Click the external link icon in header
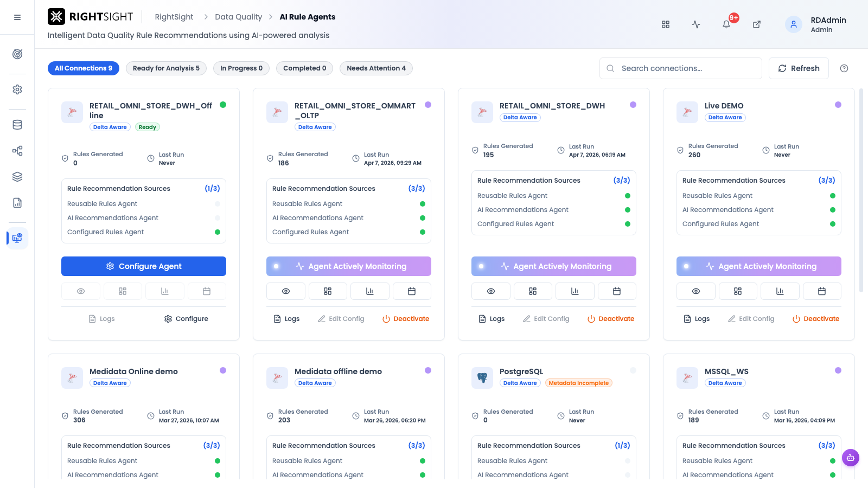 point(757,24)
